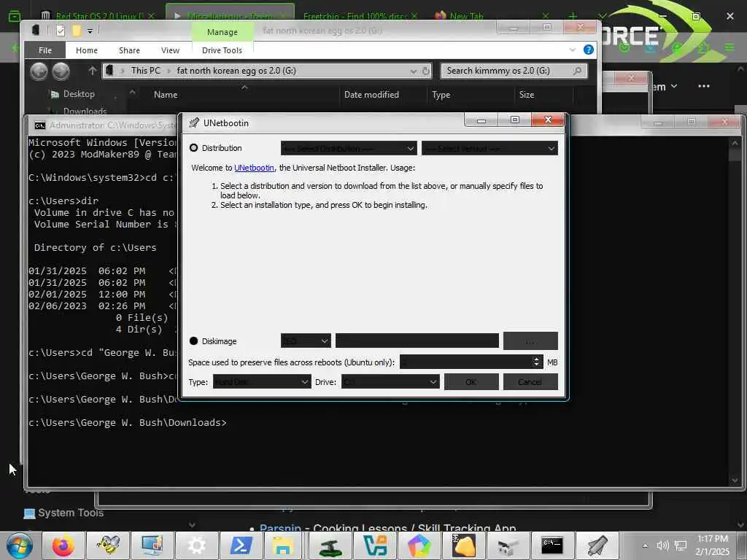Open the Type dropdown in UNetbootin

coord(262,382)
